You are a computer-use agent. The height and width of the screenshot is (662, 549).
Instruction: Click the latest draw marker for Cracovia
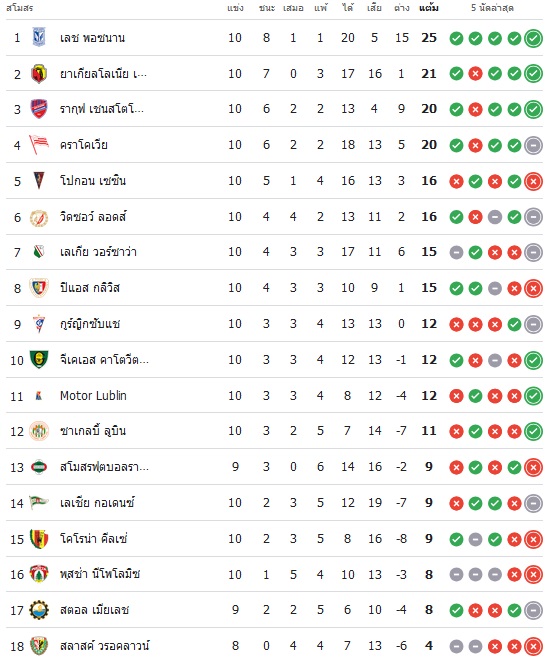tap(533, 146)
